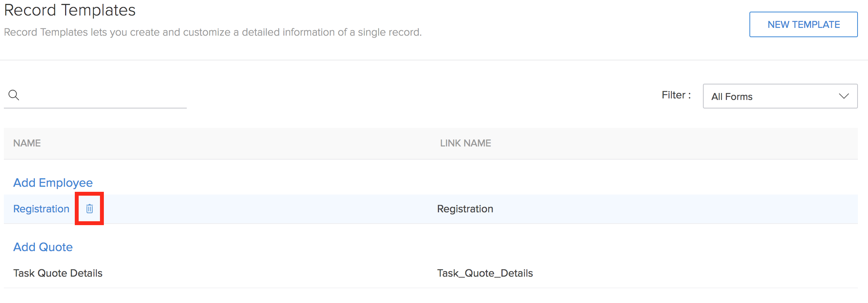Open the Add Employee form group
Screen dimensions: 868x303
tap(53, 182)
